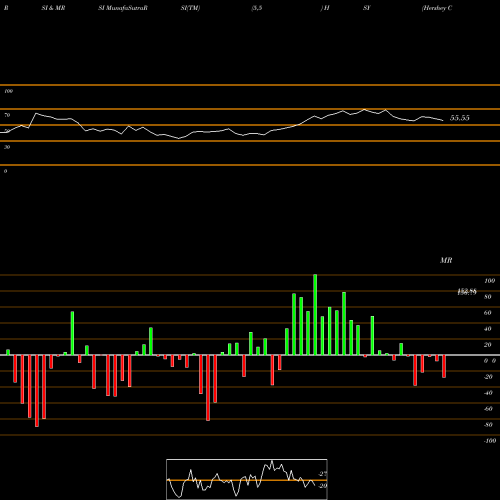Click the MR axis label -100
Viewport: 500px width, 500px height.
click(x=490, y=441)
